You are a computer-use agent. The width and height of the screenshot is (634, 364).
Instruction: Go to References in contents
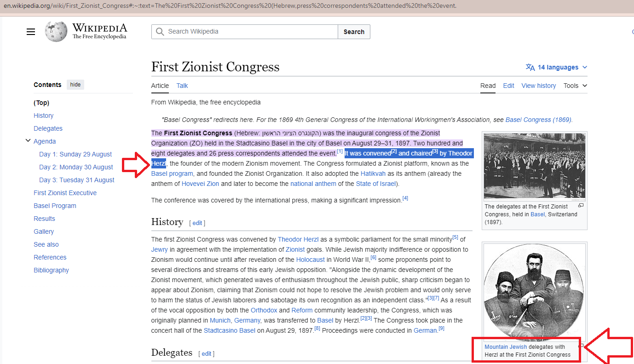point(50,257)
